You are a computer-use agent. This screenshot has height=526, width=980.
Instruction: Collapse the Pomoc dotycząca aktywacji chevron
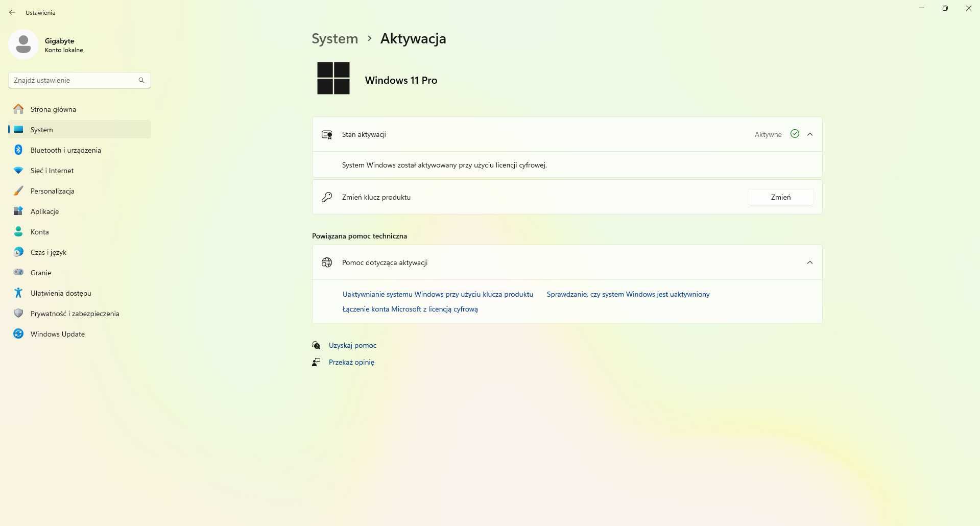pos(810,262)
